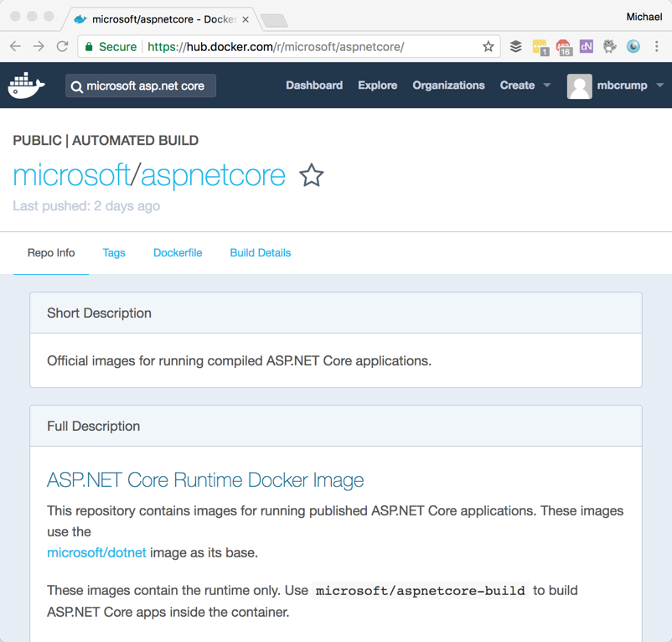Reload the page
Screen dimensions: 672x642
63,46
